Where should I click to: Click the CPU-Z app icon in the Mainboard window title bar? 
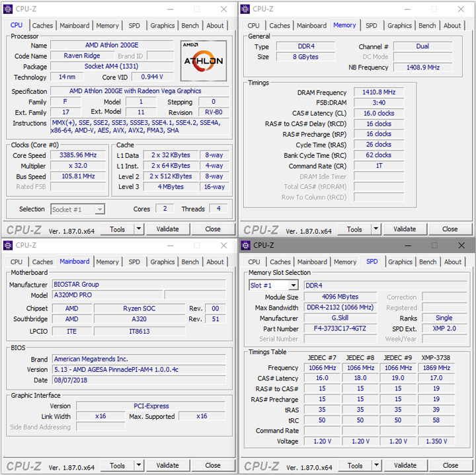(x=8, y=245)
